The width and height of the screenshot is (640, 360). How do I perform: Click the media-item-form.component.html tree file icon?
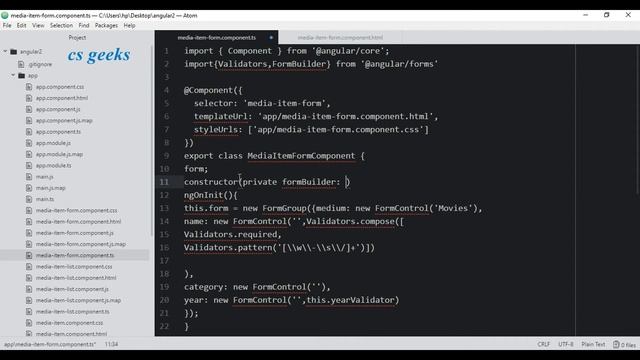[29, 221]
